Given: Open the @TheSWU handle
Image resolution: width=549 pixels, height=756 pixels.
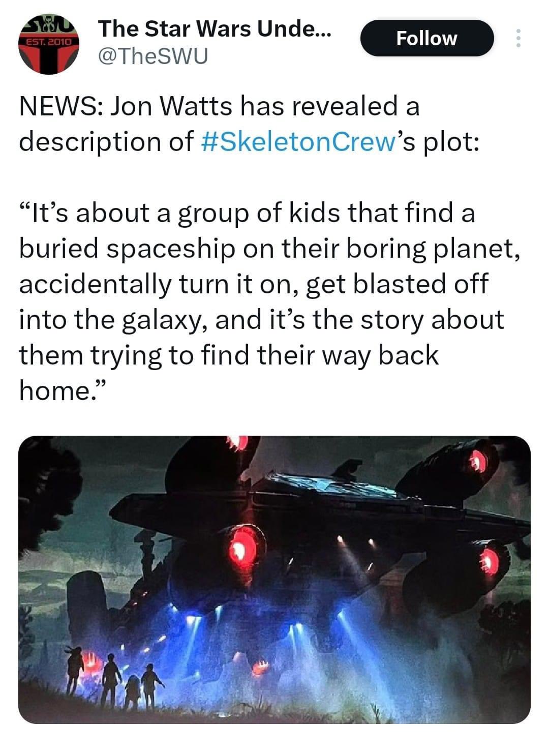Looking at the screenshot, I should (x=153, y=57).
